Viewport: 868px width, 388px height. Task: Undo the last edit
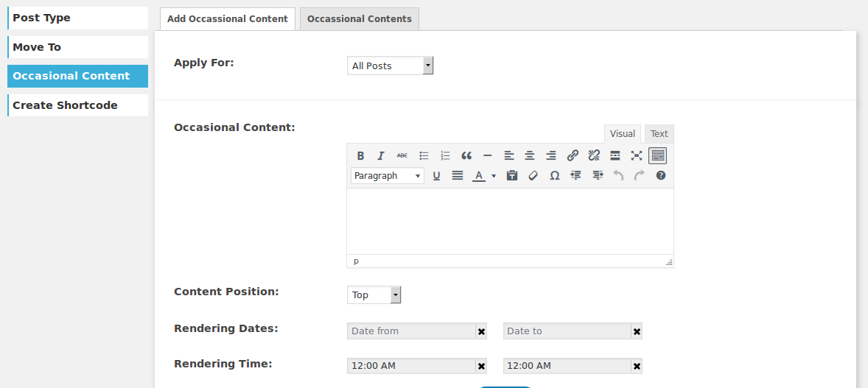click(618, 175)
